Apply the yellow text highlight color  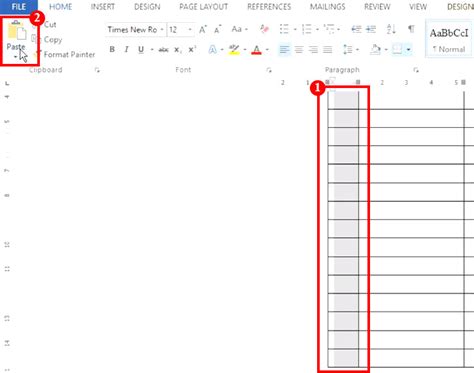point(234,50)
